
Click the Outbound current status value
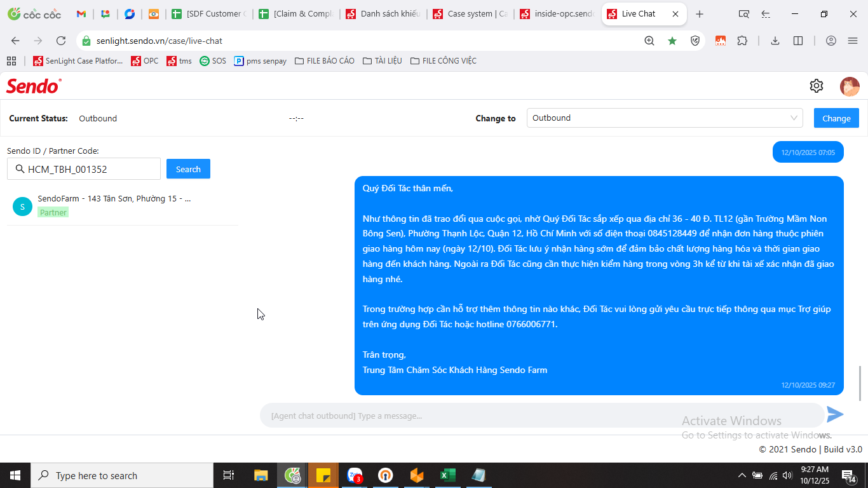(98, 118)
